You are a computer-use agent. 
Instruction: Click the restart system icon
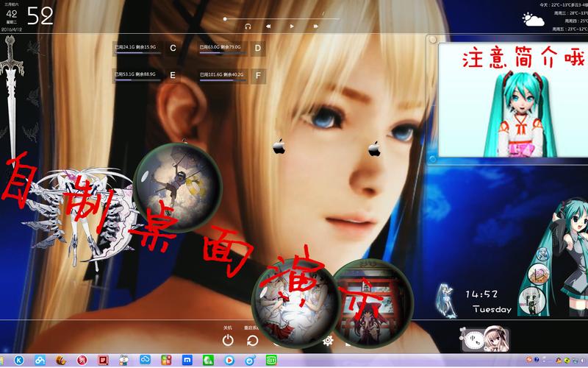[252, 340]
